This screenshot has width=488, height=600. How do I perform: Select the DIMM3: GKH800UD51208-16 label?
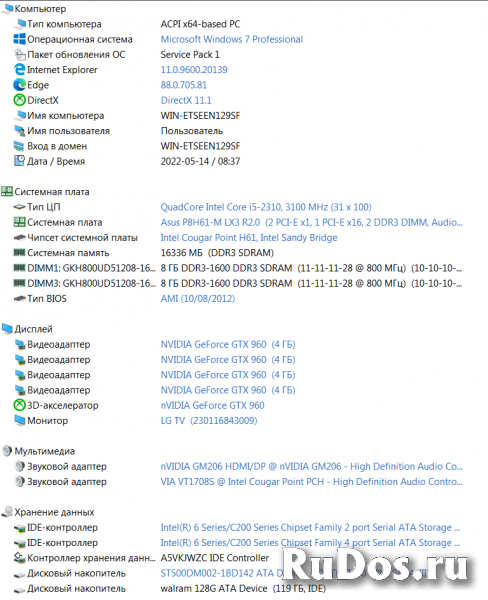click(91, 283)
